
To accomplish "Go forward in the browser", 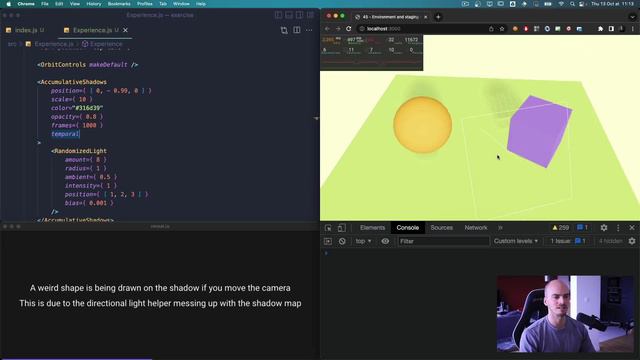I will pos(338,29).
